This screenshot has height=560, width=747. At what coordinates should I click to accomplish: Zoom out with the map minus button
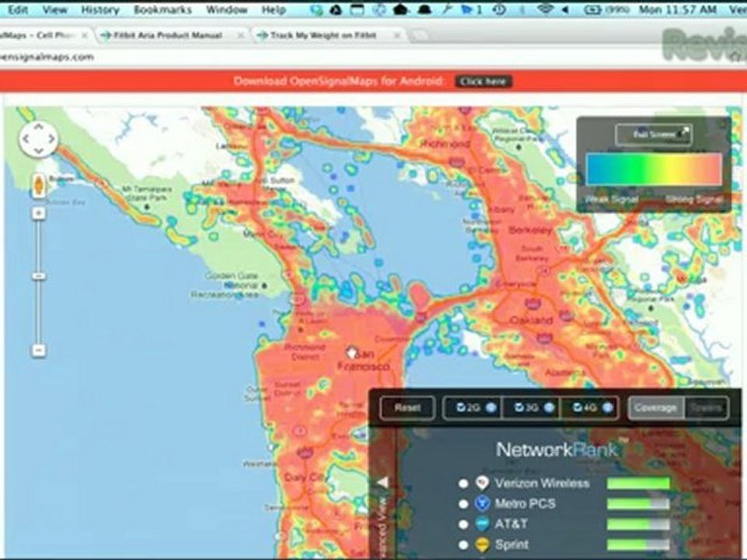click(39, 351)
